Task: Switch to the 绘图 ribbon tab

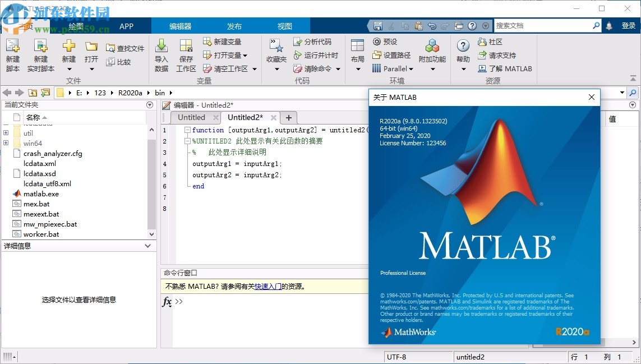Action: pos(76,25)
